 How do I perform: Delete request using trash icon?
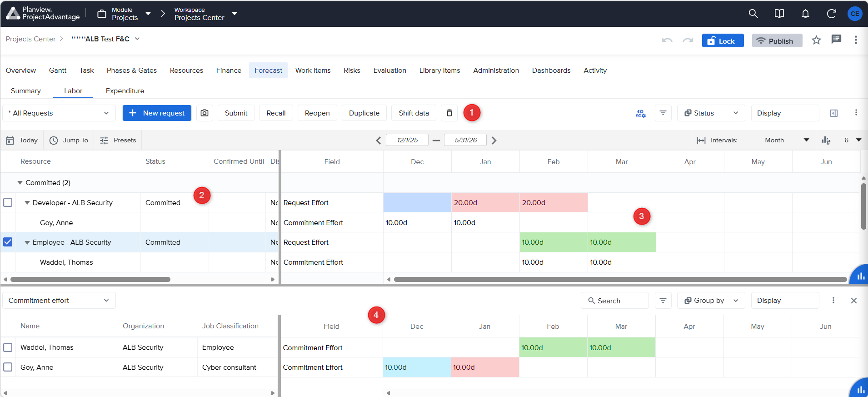point(449,113)
